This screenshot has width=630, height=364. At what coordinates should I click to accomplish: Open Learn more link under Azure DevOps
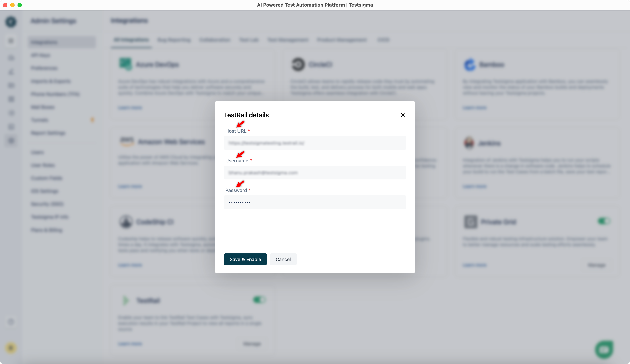point(130,108)
